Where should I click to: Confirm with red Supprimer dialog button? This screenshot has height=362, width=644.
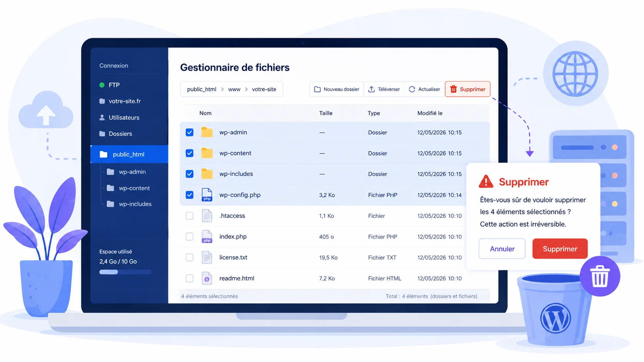560,249
